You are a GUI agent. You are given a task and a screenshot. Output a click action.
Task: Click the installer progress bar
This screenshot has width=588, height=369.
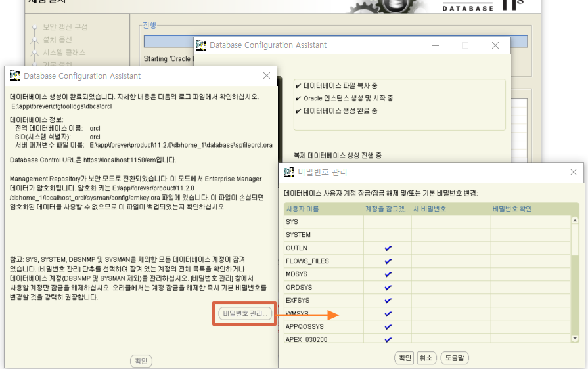click(x=336, y=41)
